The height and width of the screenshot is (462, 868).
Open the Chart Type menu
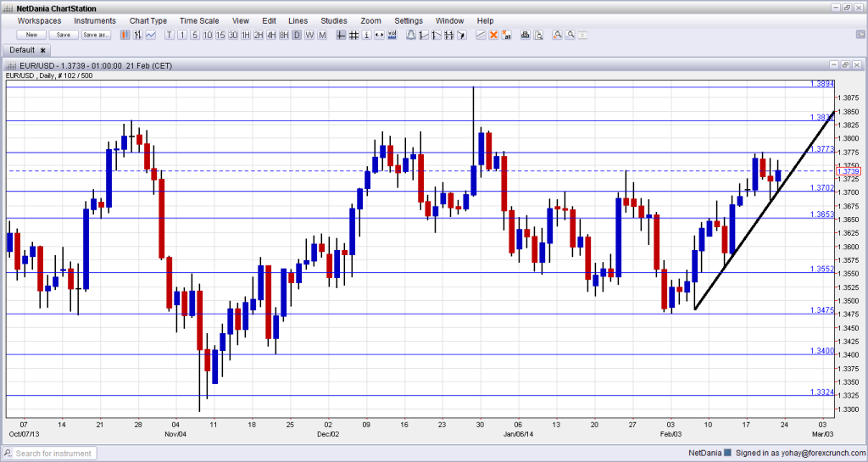147,20
